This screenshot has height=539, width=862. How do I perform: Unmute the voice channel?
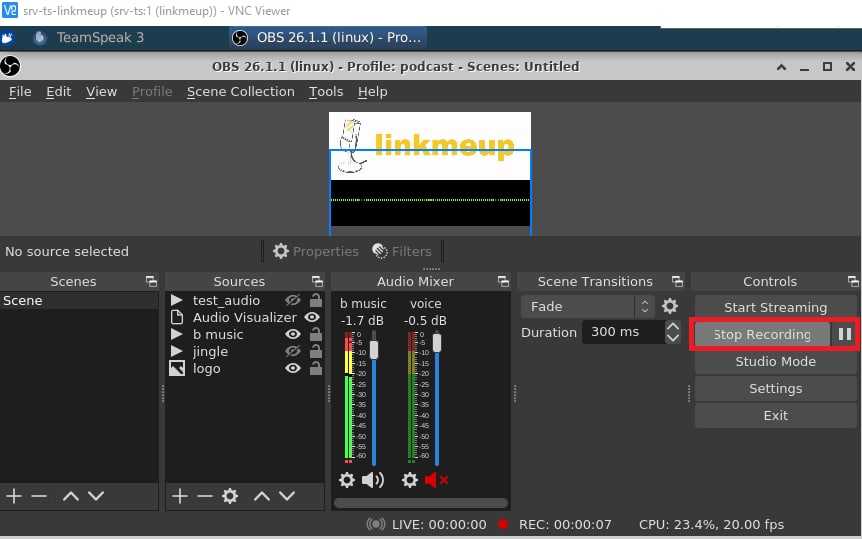pos(436,480)
